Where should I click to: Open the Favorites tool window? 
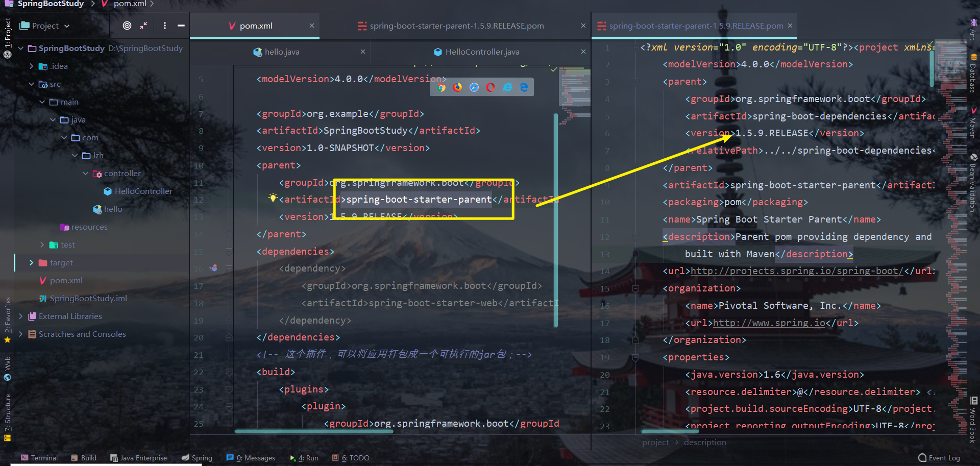click(8, 320)
